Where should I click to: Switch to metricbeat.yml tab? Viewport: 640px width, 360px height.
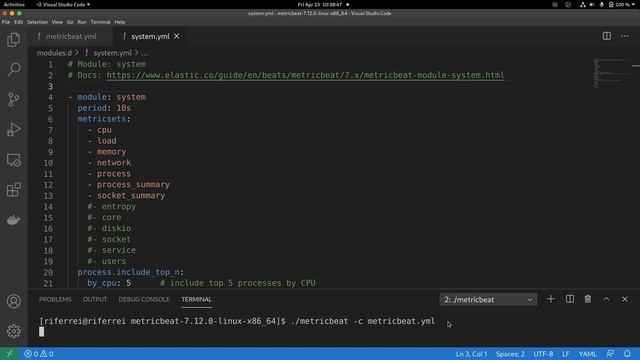71,36
